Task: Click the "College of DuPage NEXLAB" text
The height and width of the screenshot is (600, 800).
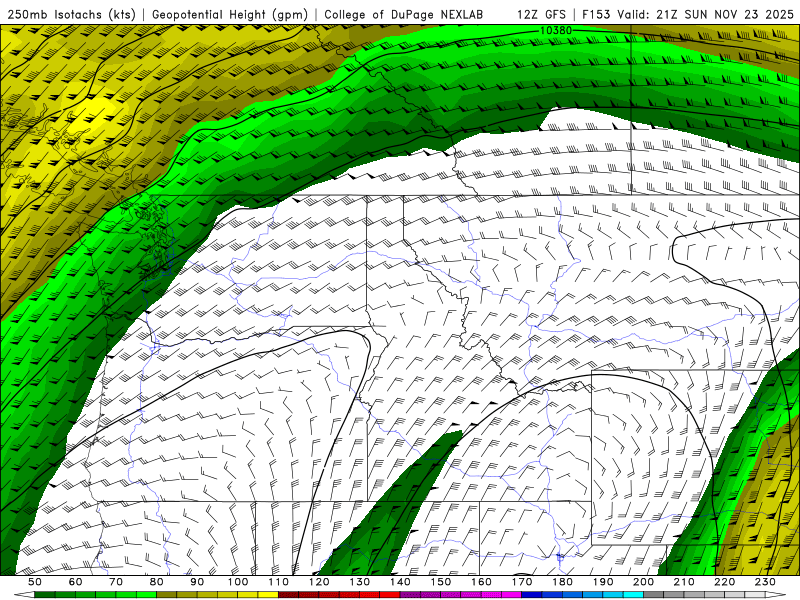Action: (403, 14)
